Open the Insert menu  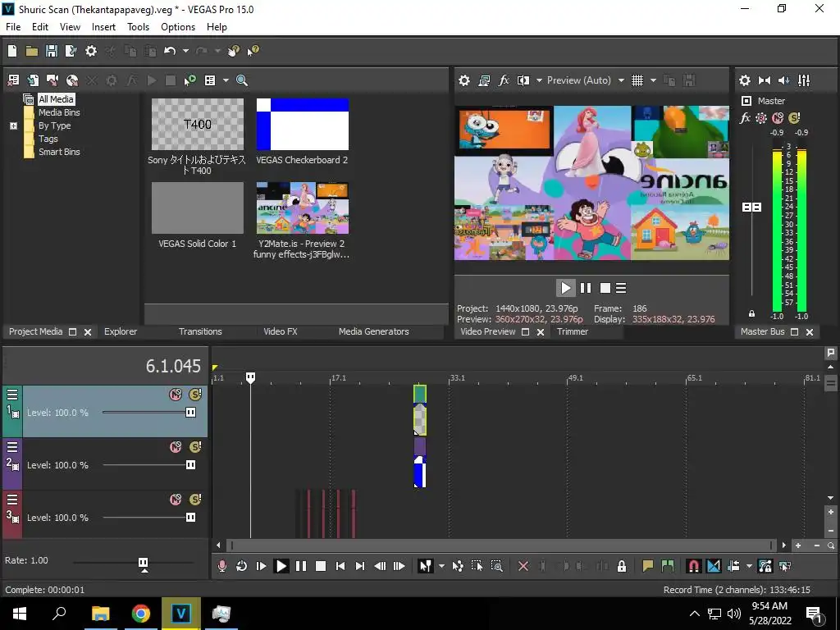pyautogui.click(x=103, y=27)
